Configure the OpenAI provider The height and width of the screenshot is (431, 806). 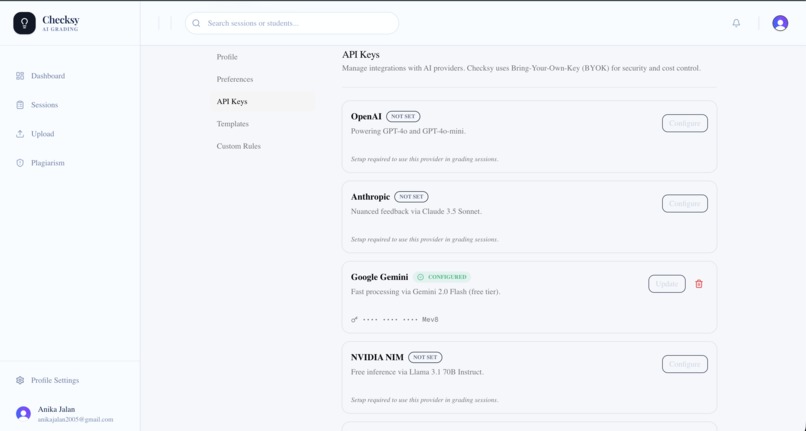(x=685, y=123)
